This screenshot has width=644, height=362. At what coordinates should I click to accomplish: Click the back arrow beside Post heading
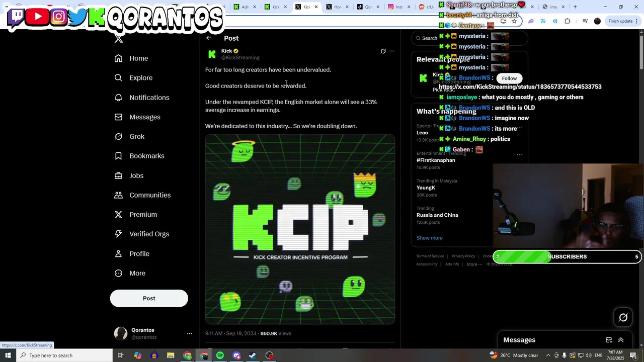point(209,38)
